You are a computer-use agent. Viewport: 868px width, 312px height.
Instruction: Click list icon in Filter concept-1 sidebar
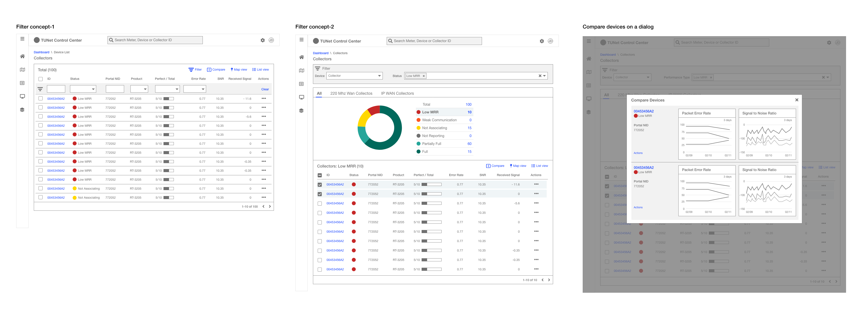(x=22, y=83)
